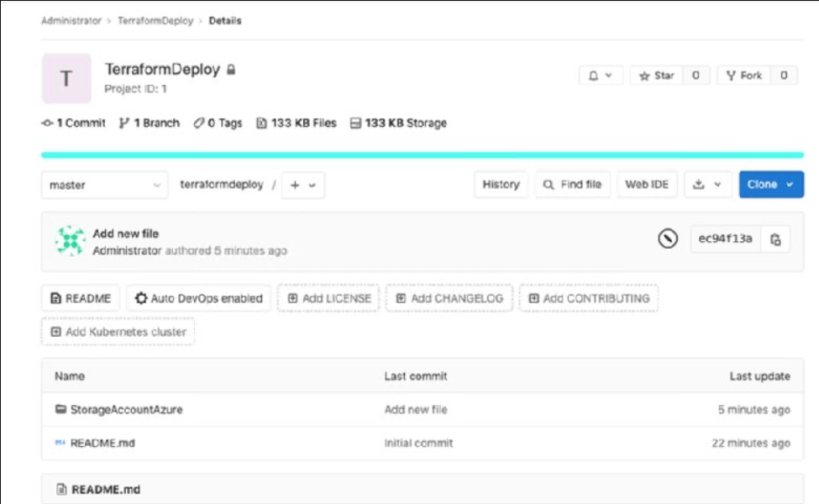Open the README button
The width and height of the screenshot is (819, 504).
(81, 298)
